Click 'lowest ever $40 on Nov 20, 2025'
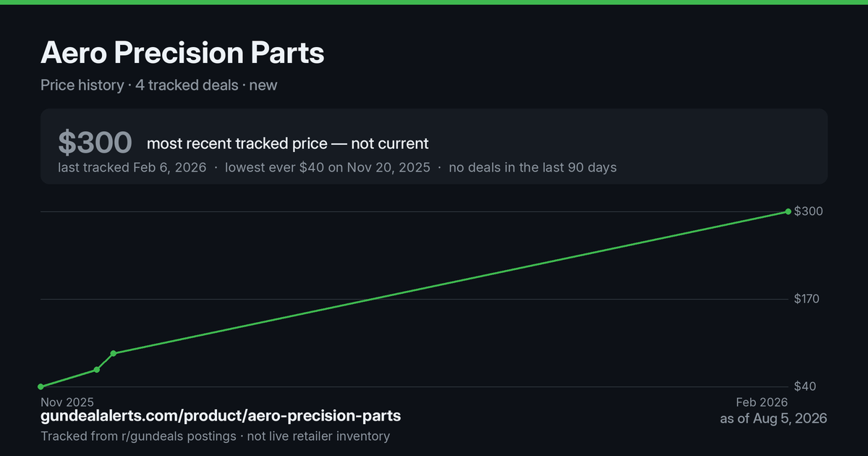Viewport: 868px width, 456px height. (328, 167)
